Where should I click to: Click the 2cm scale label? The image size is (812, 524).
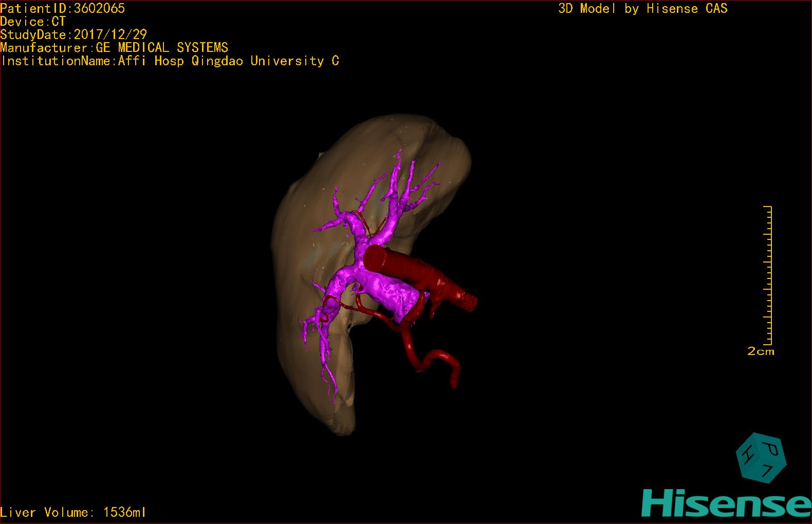point(761,351)
